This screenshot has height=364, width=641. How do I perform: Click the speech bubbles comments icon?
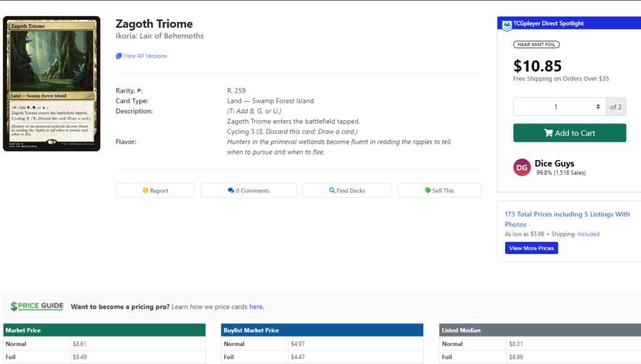(231, 190)
